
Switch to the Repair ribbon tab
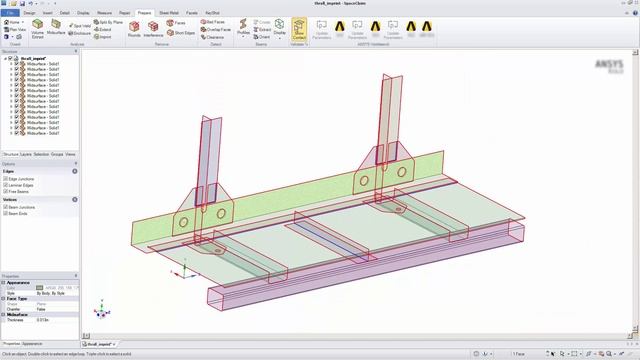point(124,13)
